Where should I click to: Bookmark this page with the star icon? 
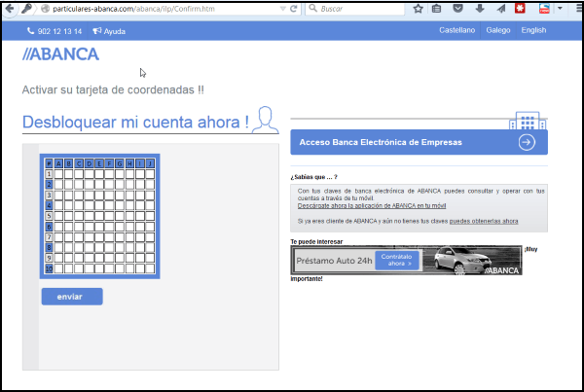point(418,8)
